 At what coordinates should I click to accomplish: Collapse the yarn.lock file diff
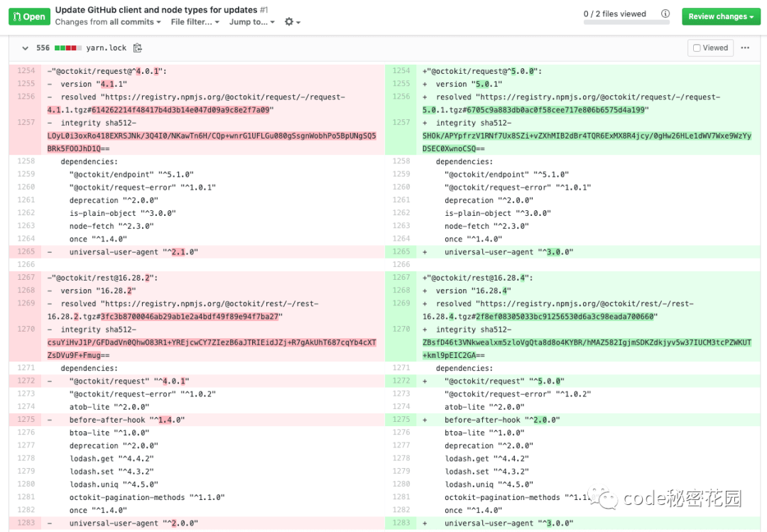tap(25, 48)
